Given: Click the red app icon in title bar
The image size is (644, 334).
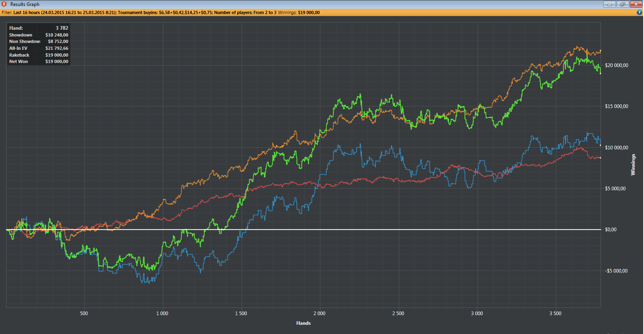Looking at the screenshot, I should coord(4,4).
